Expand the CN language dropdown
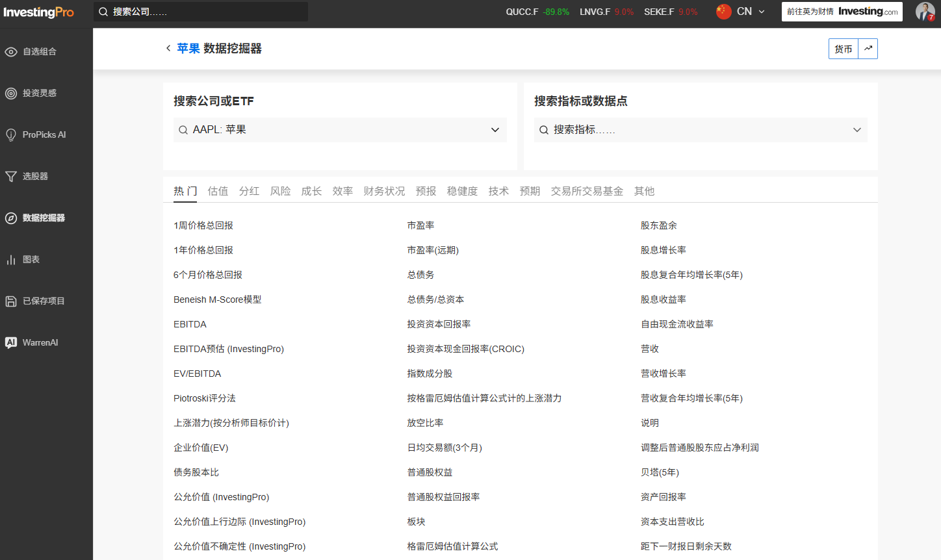 [762, 12]
